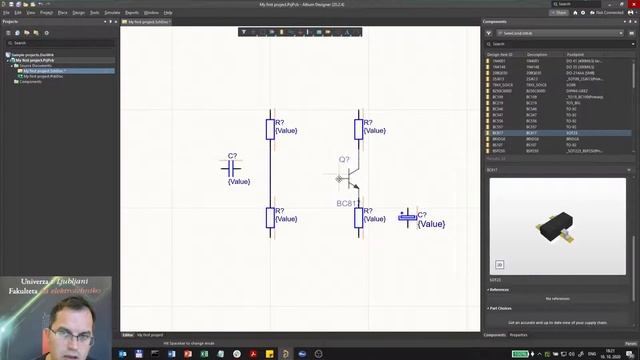Click the first icon in Projects panel toolbar
The image size is (640, 360).
[8, 33]
